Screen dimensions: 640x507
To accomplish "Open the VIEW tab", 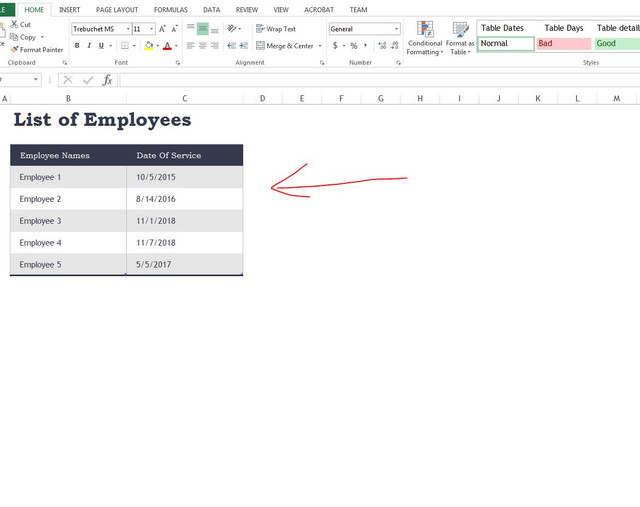I will point(281,10).
